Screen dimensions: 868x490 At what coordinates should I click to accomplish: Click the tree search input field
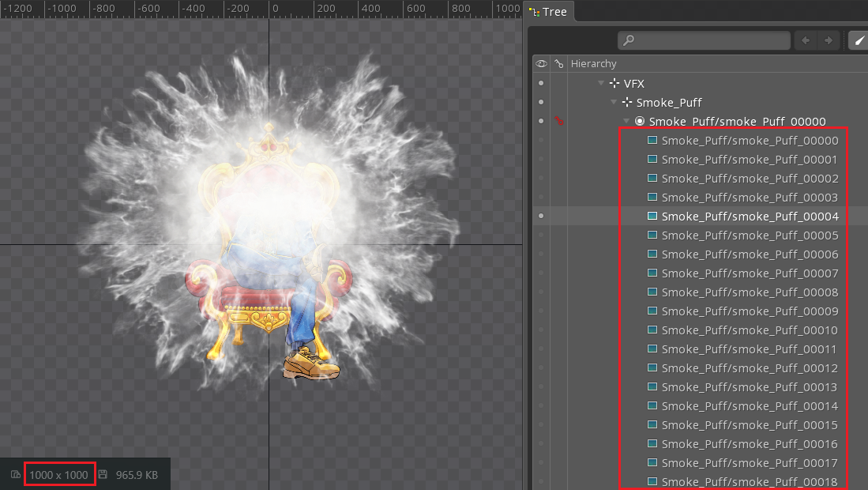pyautogui.click(x=711, y=40)
